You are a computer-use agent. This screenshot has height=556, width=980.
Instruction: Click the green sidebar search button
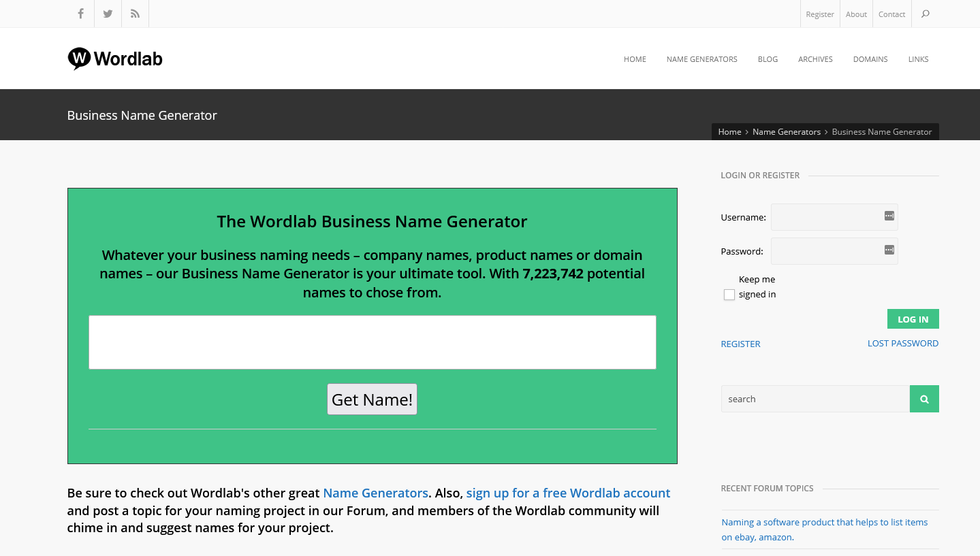924,399
